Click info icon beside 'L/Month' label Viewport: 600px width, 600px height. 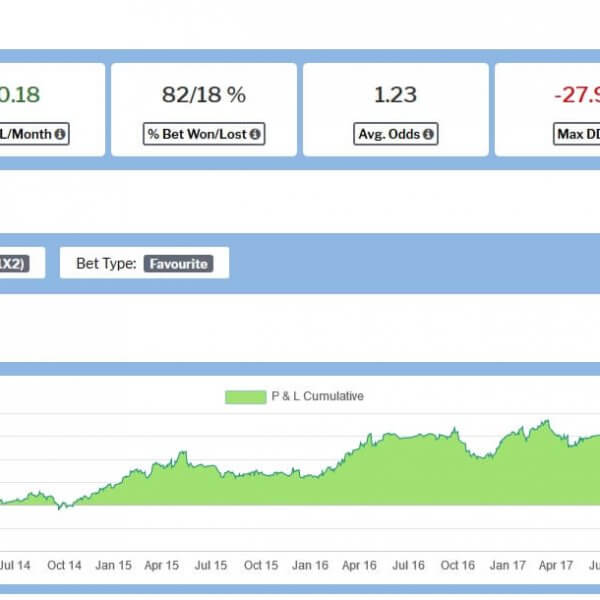point(60,134)
